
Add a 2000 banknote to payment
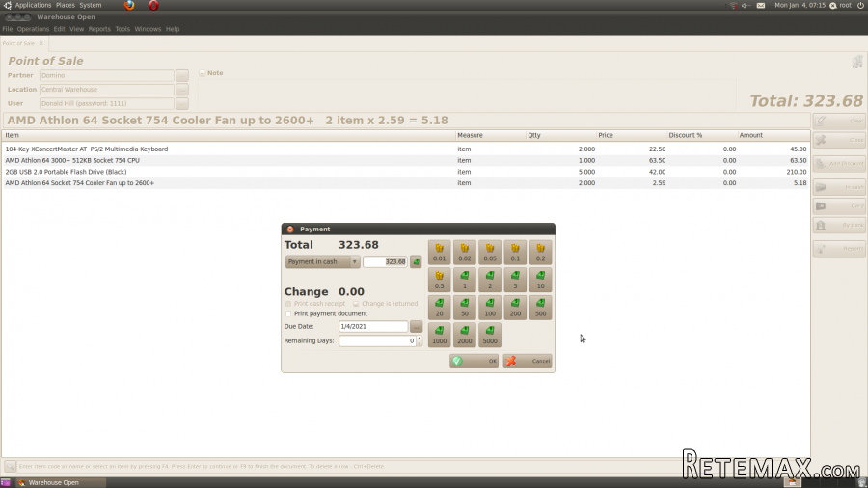[465, 335]
